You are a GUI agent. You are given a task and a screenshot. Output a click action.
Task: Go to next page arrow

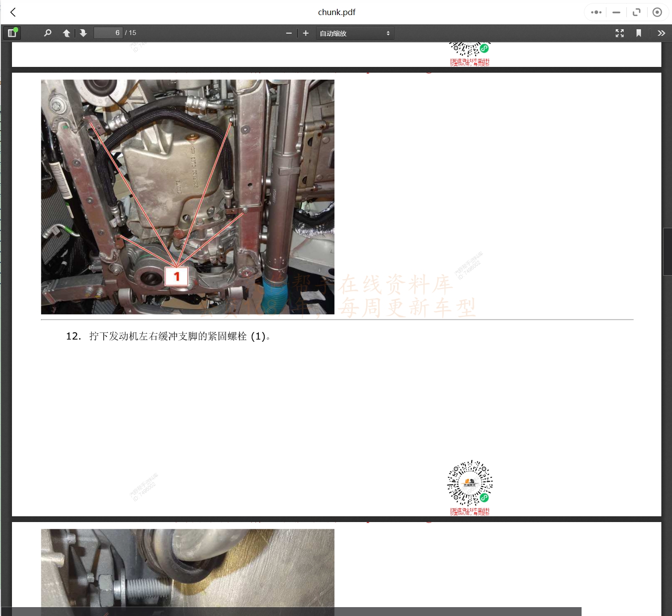point(83,33)
